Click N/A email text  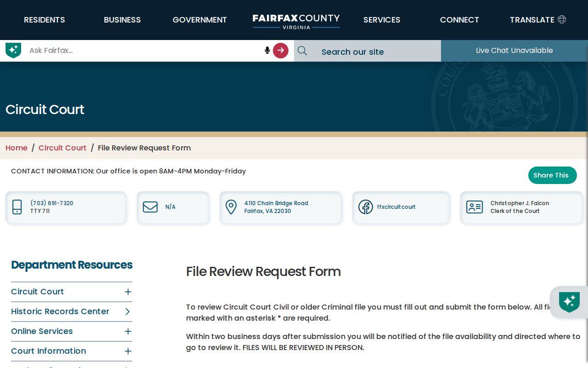click(x=170, y=207)
